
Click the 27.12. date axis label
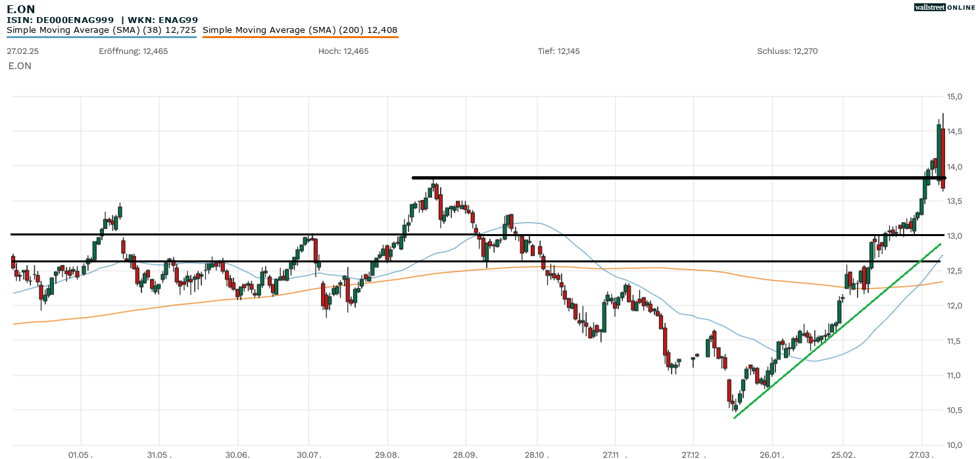[693, 454]
